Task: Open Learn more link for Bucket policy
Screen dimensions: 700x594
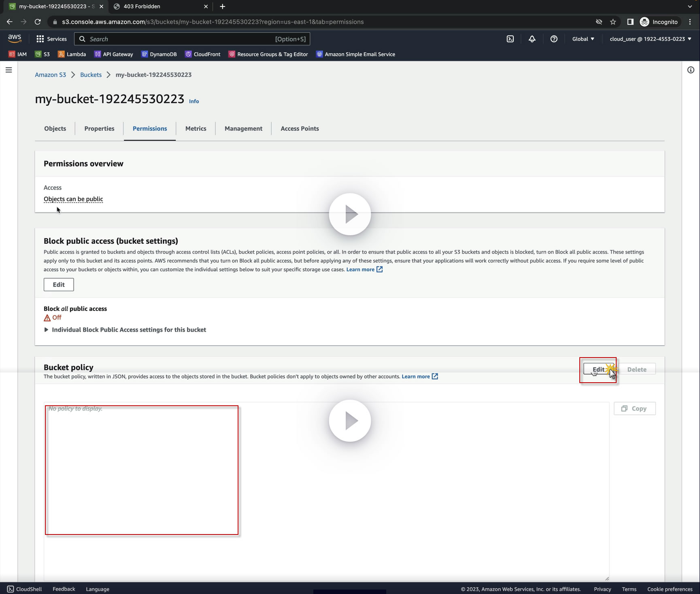Action: [x=420, y=377]
